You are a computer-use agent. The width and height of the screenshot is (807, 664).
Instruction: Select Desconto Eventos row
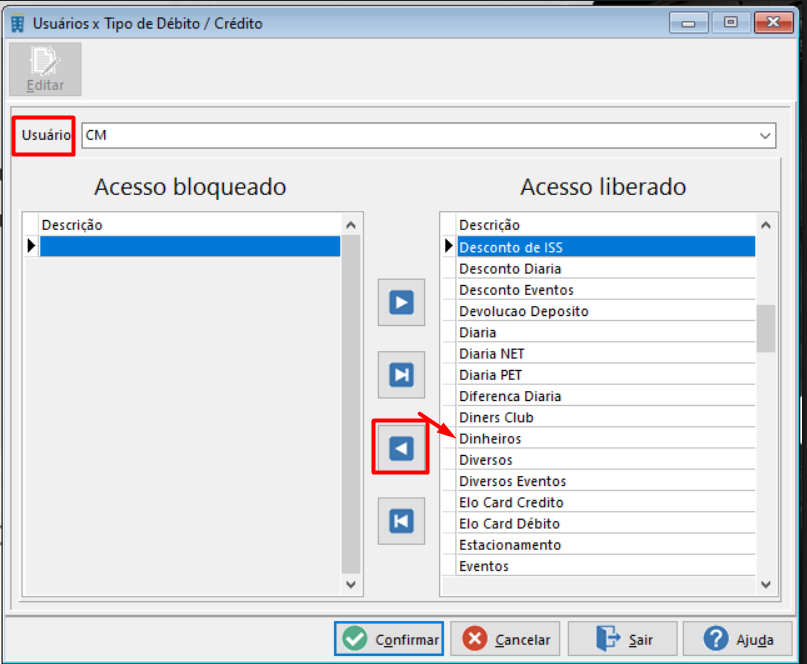coord(606,290)
